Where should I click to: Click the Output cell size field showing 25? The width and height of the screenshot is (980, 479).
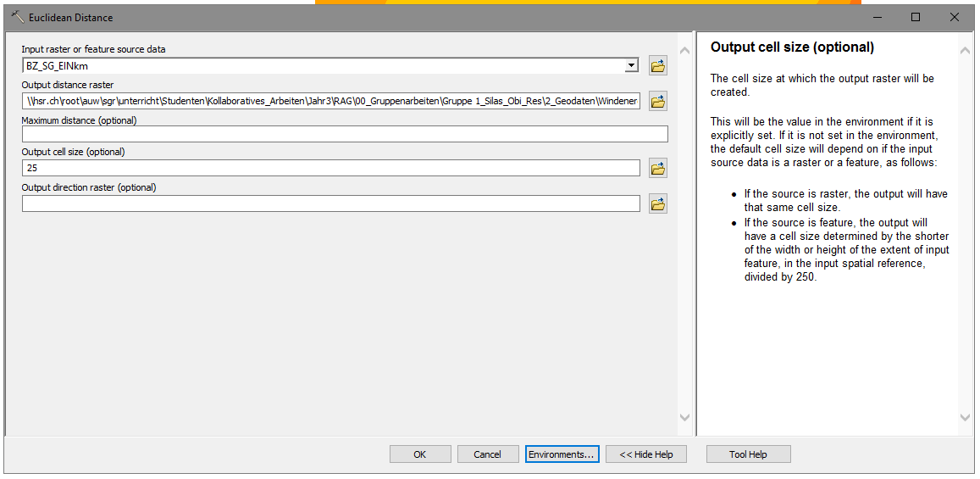click(330, 169)
